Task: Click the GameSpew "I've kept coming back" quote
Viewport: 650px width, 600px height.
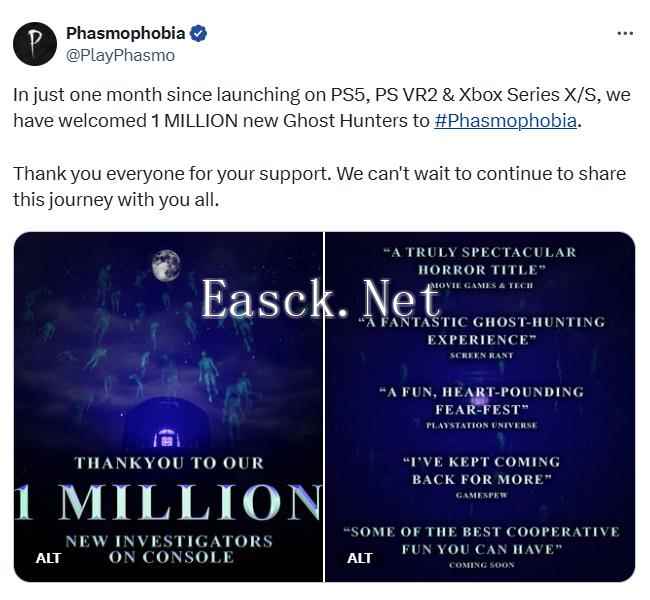Action: coord(480,470)
